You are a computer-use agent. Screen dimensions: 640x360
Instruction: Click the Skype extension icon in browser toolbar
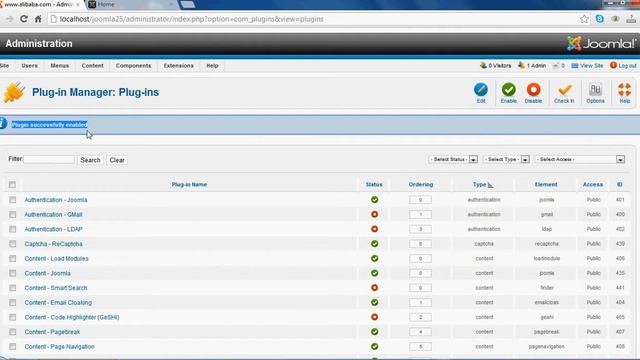[600, 19]
